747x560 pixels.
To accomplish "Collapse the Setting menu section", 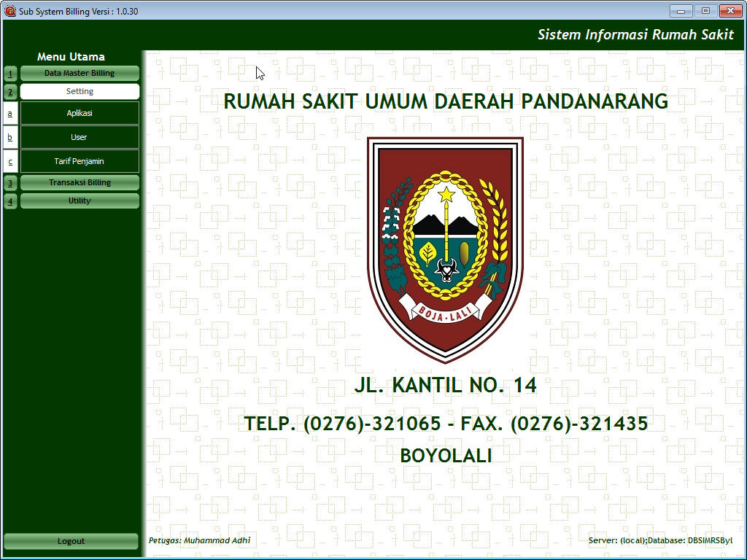I will click(80, 91).
